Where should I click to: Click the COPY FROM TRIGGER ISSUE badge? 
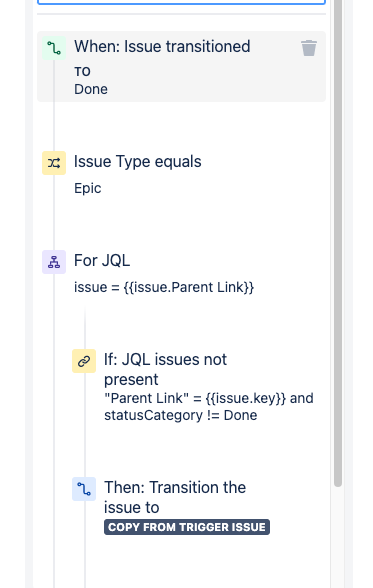(187, 527)
